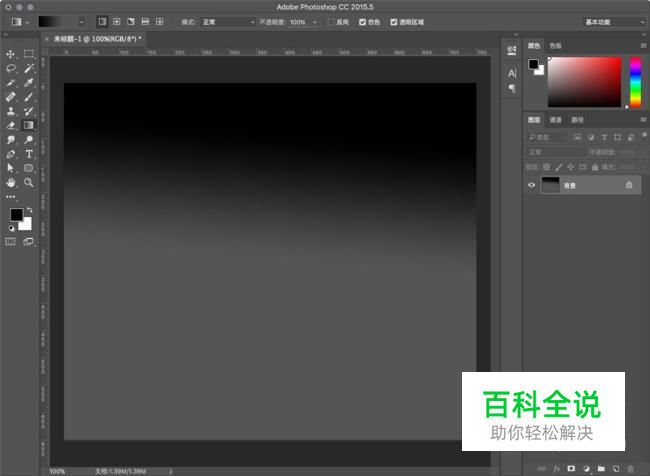The image size is (650, 476).
Task: Select the 背景 layer thumbnail
Action: click(551, 185)
